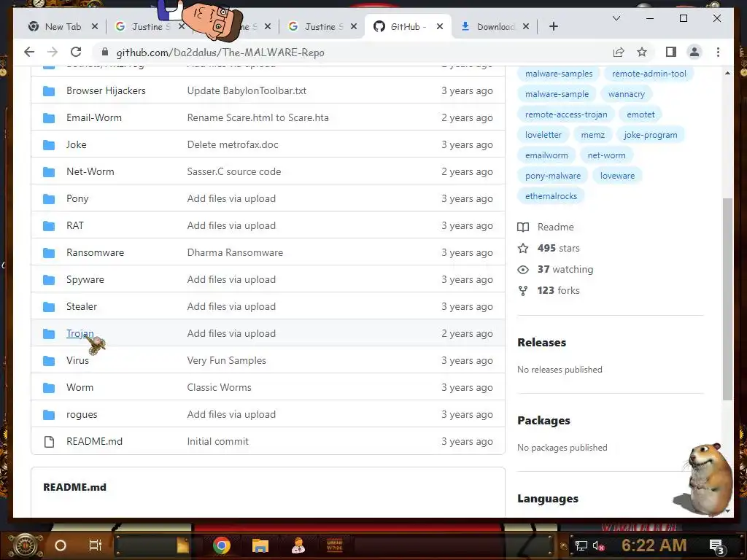Open commit 'Classic Worms'
Screen dimensions: 747x560
coord(219,388)
